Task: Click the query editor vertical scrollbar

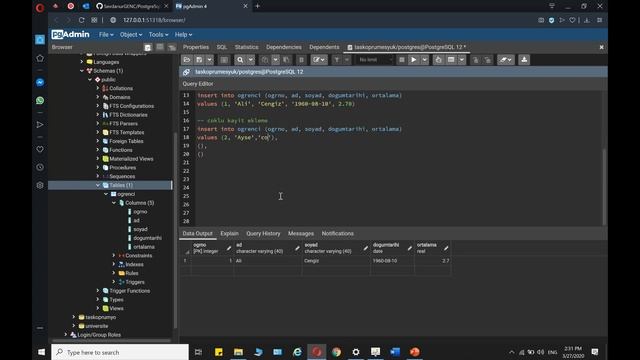Action: pyautogui.click(x=604, y=187)
